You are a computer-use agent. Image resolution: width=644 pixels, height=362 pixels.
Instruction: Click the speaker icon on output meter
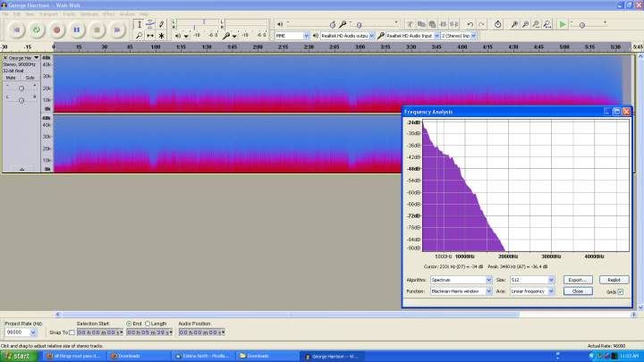click(x=177, y=36)
